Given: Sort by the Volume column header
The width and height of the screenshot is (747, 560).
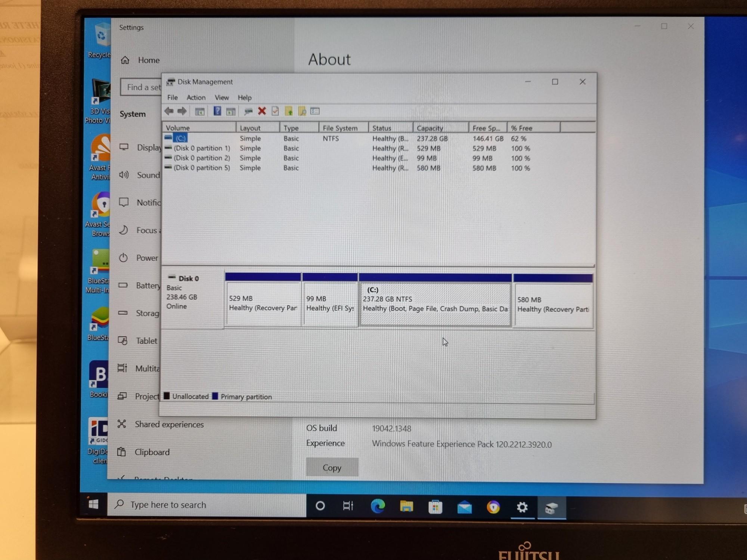Looking at the screenshot, I should 199,128.
